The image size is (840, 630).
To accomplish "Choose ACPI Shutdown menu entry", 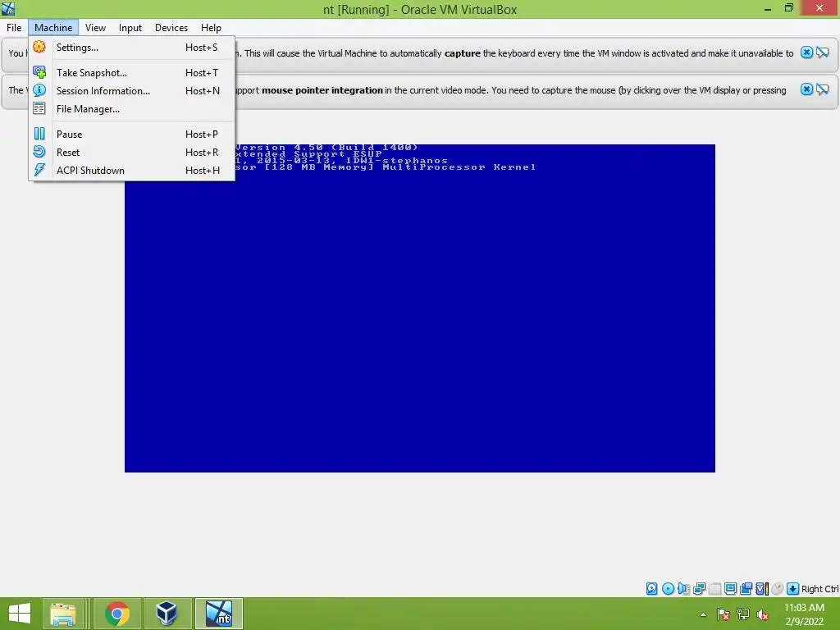I will 131,171.
